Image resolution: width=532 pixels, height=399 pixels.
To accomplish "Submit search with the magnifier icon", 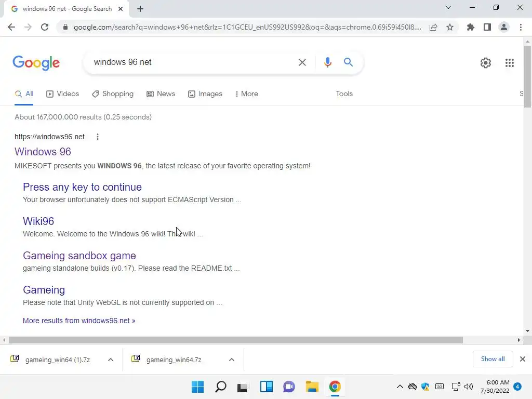I will 348,62.
